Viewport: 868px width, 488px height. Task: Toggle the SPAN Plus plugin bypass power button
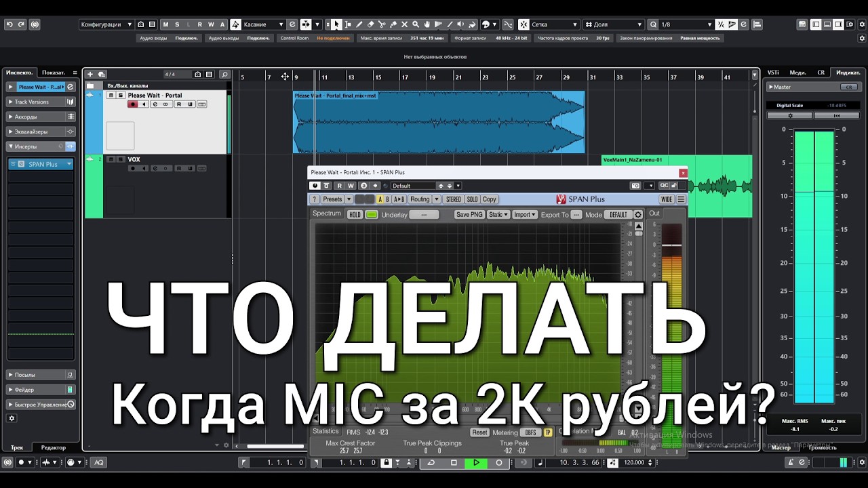click(x=315, y=186)
